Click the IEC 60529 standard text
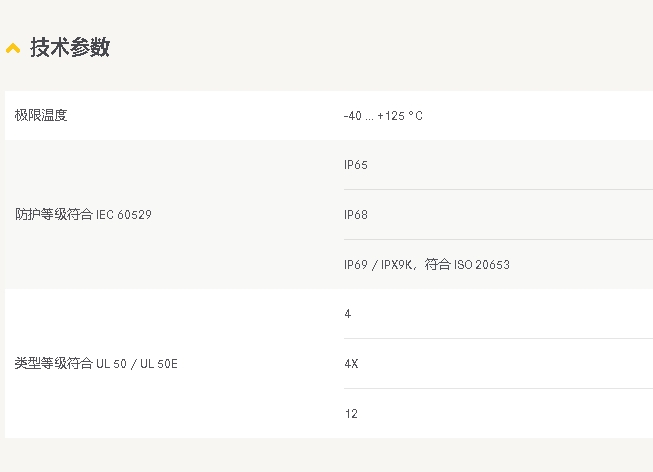653x472 pixels. pos(124,215)
